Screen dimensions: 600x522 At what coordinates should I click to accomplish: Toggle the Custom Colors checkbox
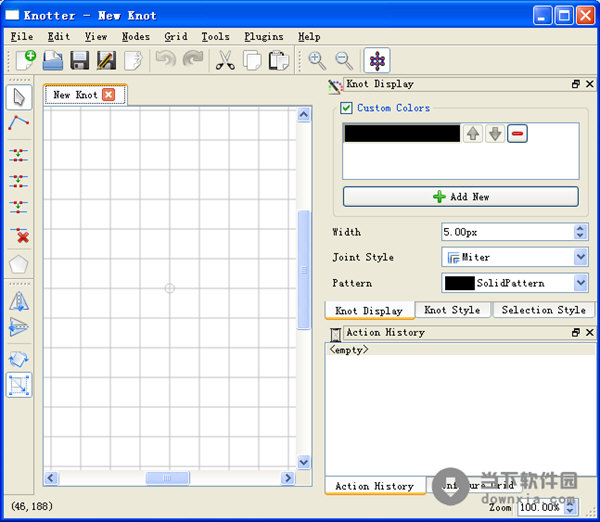point(346,108)
